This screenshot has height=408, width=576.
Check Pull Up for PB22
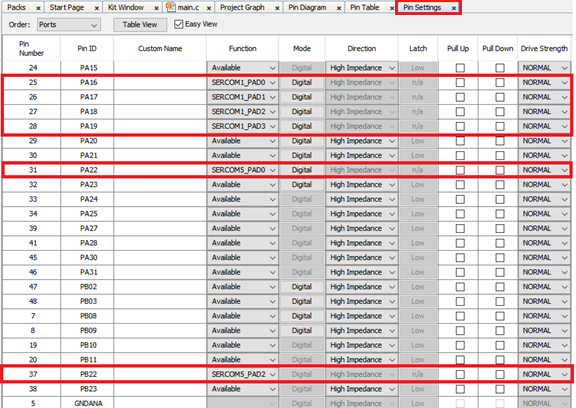pyautogui.click(x=460, y=374)
